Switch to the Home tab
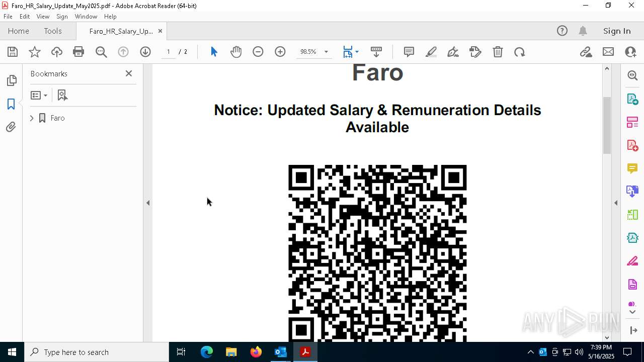The height and width of the screenshot is (362, 644). pyautogui.click(x=19, y=31)
